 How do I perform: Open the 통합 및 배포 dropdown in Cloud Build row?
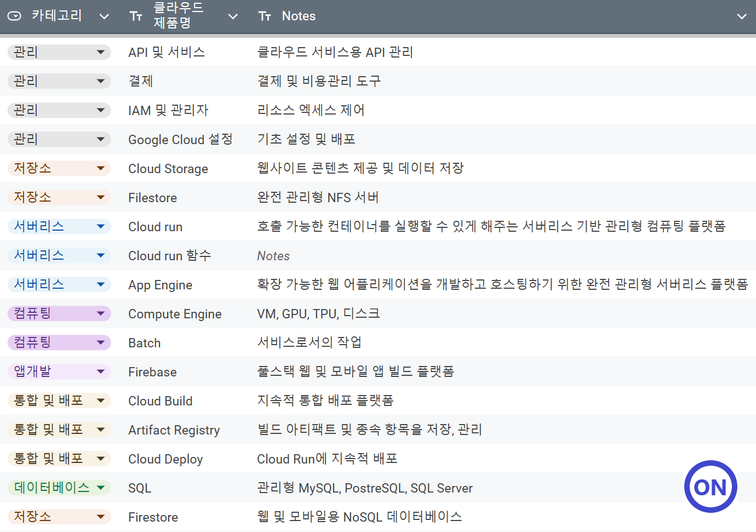point(59,401)
